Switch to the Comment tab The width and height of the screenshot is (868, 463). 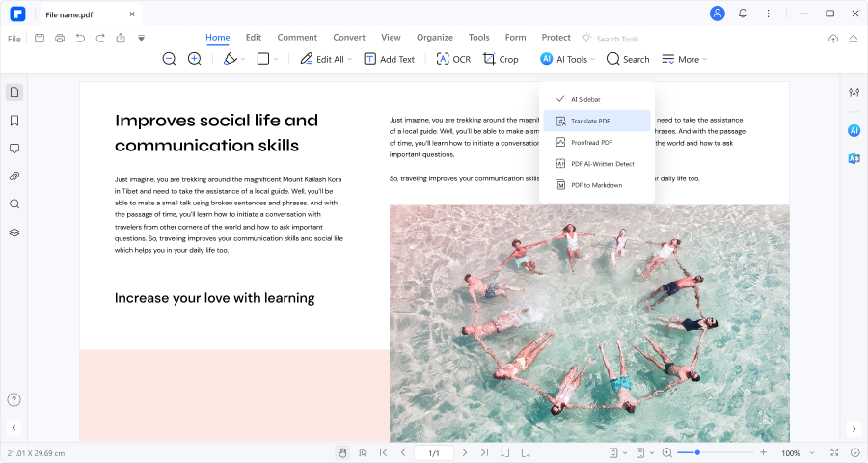click(297, 38)
